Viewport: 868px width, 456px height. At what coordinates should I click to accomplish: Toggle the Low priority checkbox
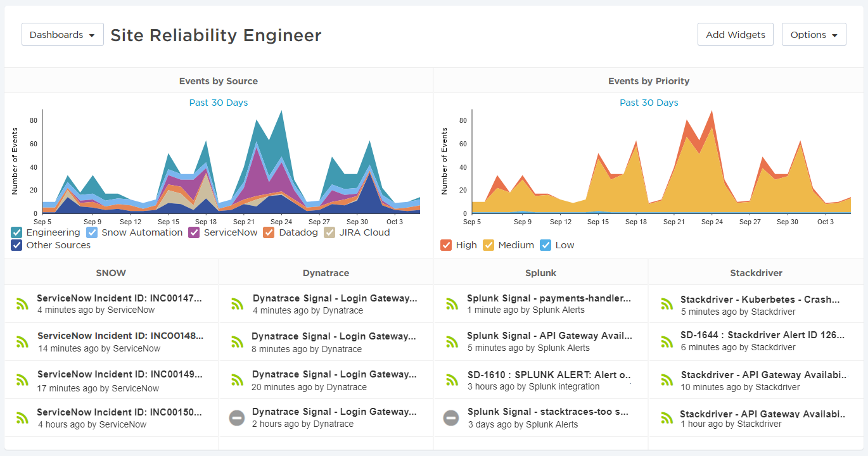tap(546, 245)
